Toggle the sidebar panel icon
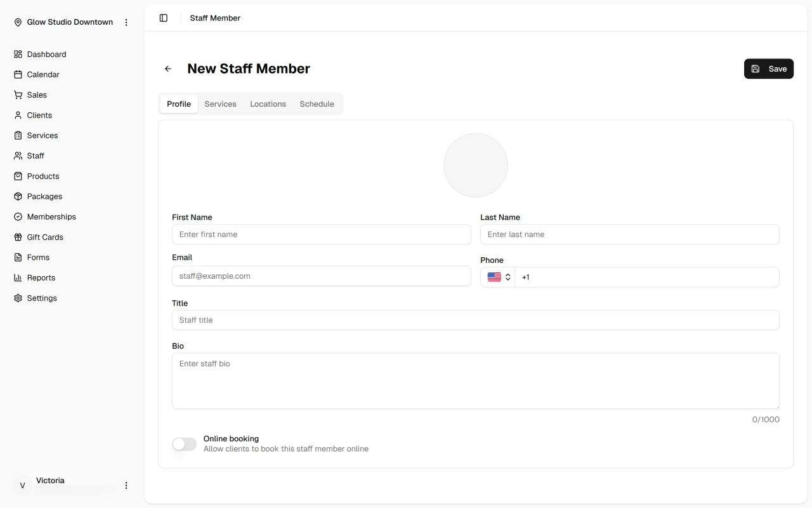 [x=164, y=18]
